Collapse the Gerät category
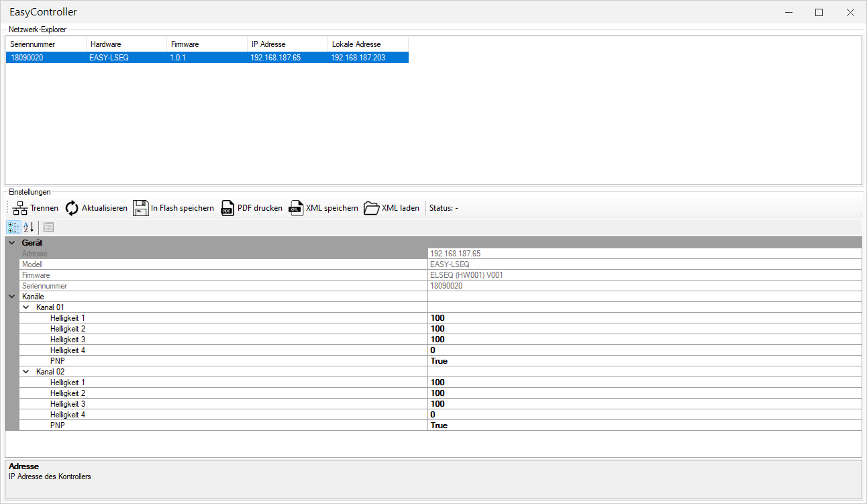Image resolution: width=867 pixels, height=504 pixels. pyautogui.click(x=12, y=243)
